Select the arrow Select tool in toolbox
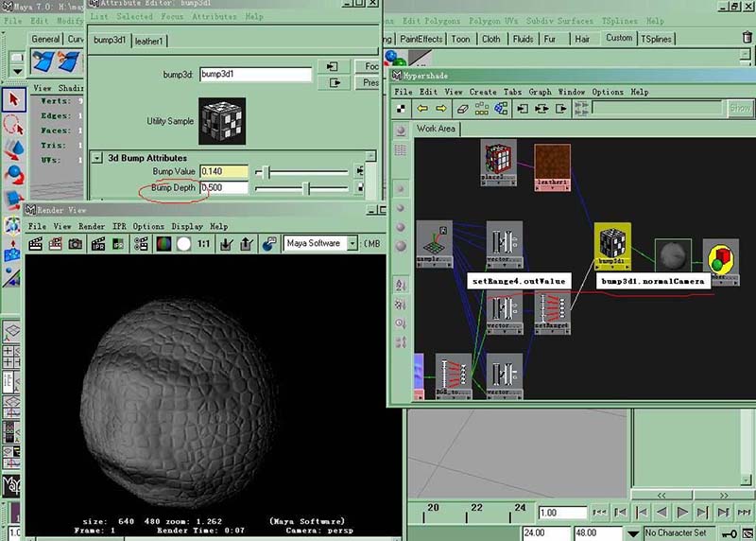756x541 pixels. point(14,99)
